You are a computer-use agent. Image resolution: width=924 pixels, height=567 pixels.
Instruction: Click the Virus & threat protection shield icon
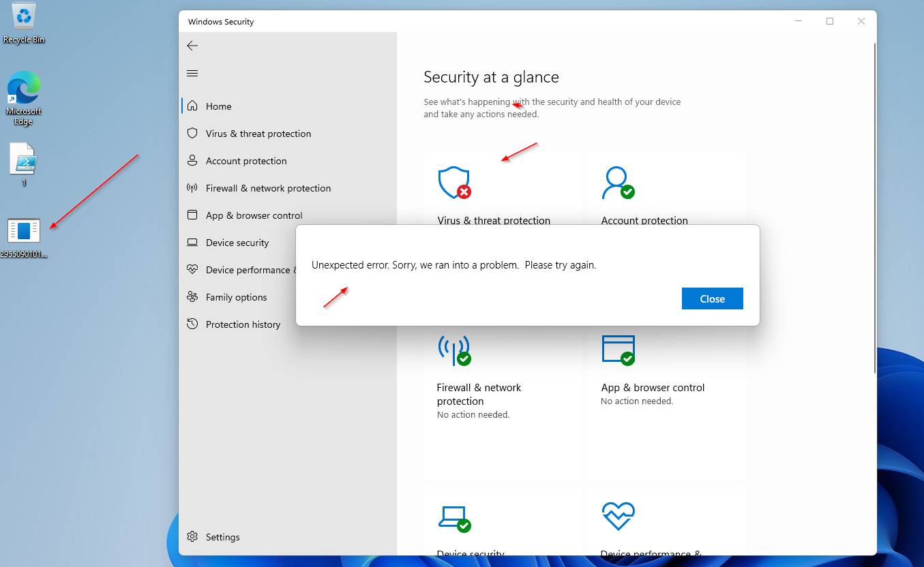(454, 183)
